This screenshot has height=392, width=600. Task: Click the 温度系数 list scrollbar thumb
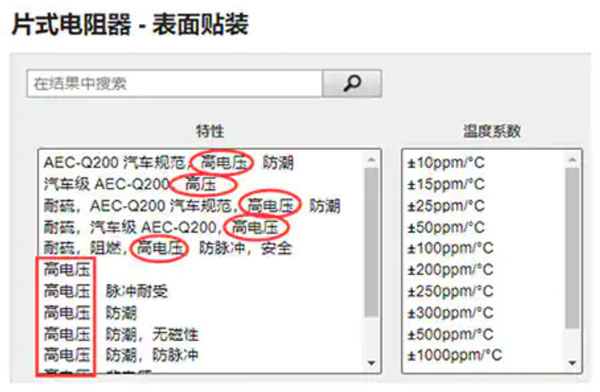point(572,248)
